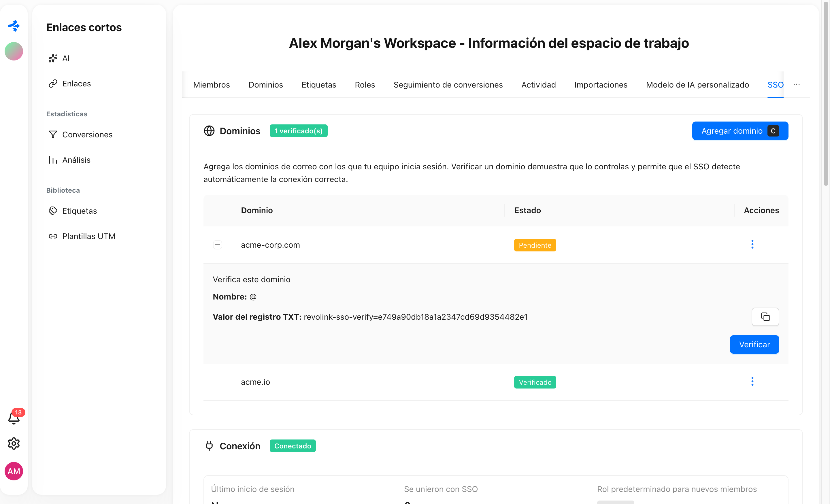Collapse the acme-corp.com row
Screen dimensions: 830x504
click(x=218, y=245)
